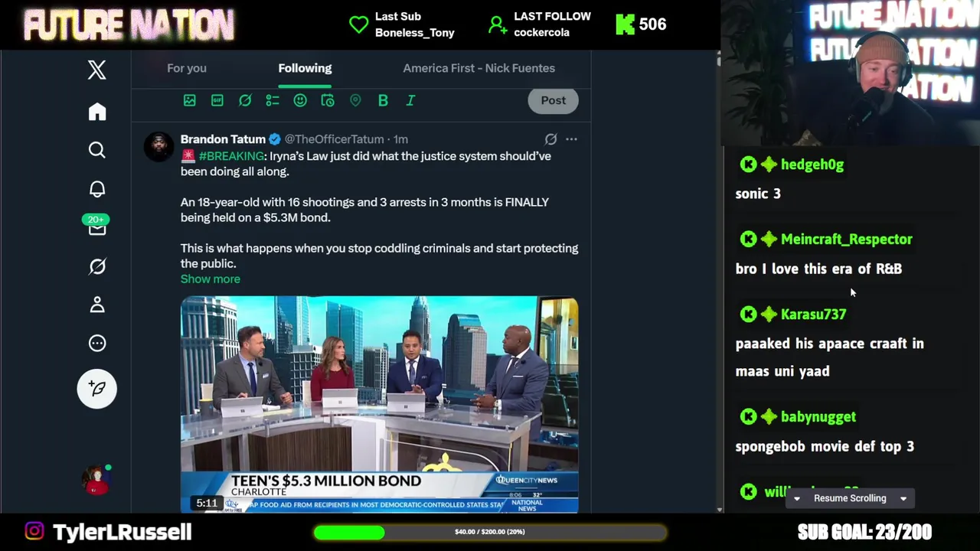Click the Post button
This screenshot has height=551, width=980.
point(553,100)
